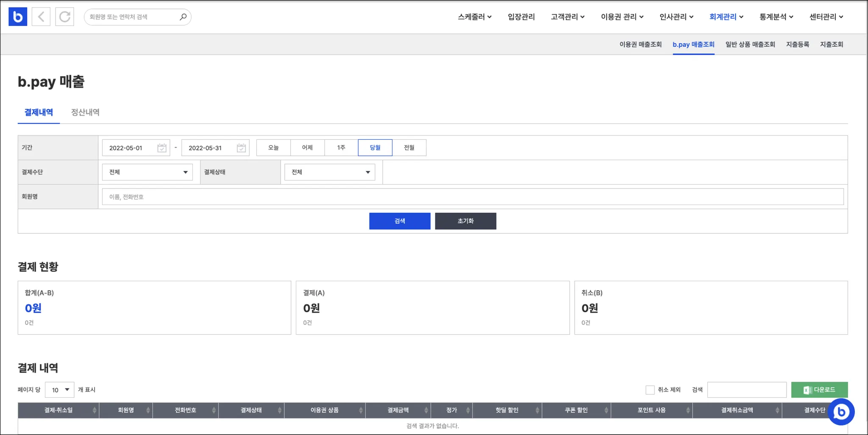Sort by 결제·취소일 column arrows
This screenshot has height=435, width=868.
pos(95,410)
